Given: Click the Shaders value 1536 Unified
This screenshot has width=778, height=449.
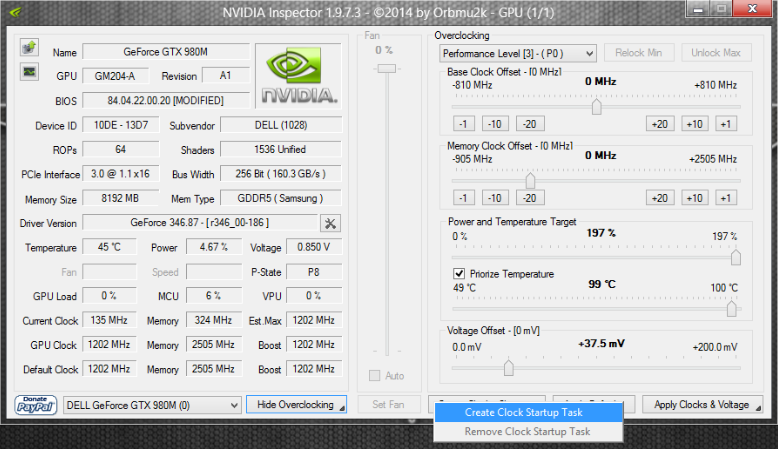Looking at the screenshot, I should (281, 149).
